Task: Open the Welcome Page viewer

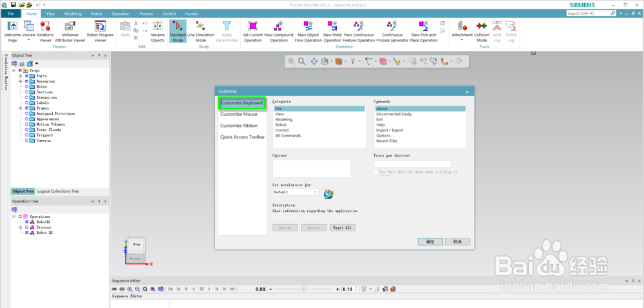Action: tap(12, 32)
